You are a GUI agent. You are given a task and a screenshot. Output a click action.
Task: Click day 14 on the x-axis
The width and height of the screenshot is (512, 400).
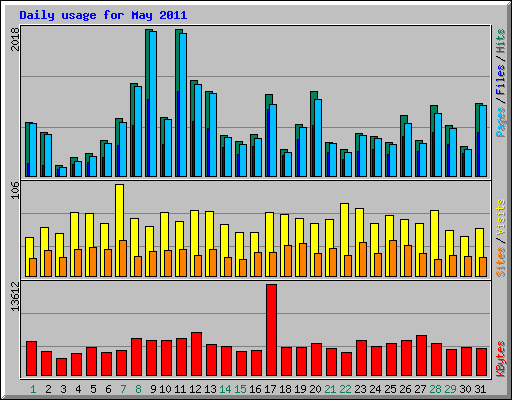[225, 389]
